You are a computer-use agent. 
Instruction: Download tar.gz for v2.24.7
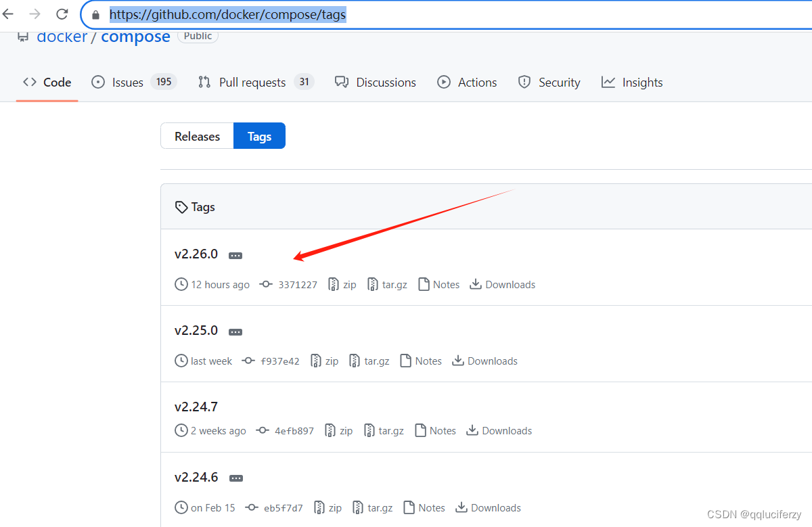pyautogui.click(x=384, y=431)
